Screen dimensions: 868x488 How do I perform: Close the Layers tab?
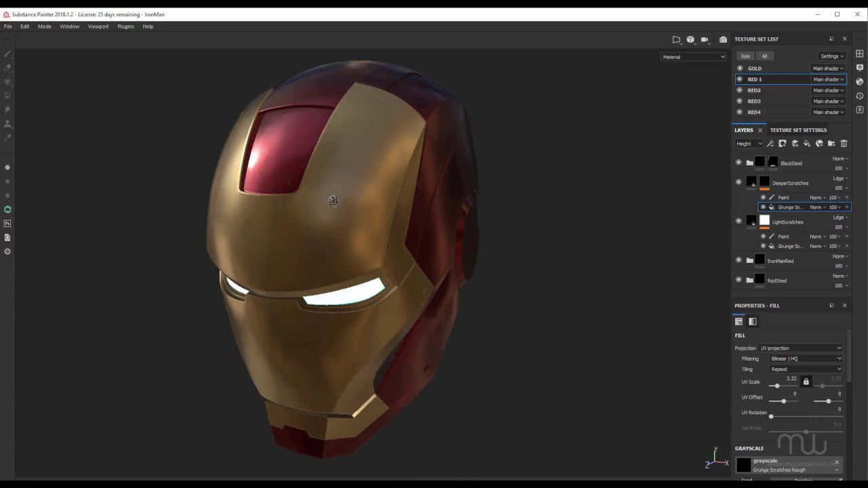760,130
